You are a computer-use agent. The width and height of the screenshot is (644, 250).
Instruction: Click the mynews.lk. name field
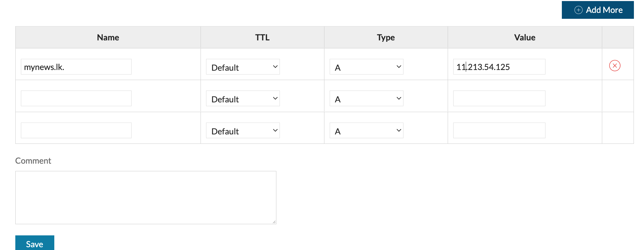click(x=76, y=67)
